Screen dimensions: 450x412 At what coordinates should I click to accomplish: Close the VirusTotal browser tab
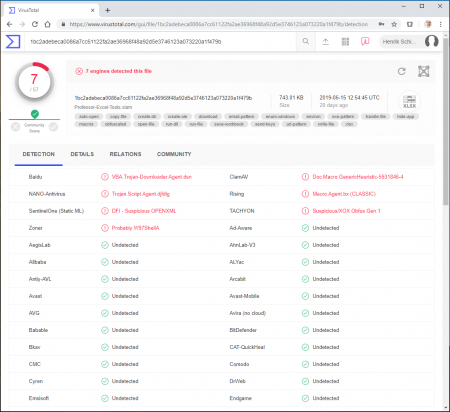(x=93, y=10)
